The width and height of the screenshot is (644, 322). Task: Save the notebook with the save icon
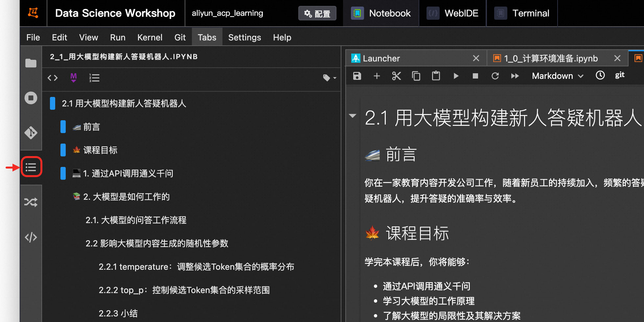tap(357, 76)
